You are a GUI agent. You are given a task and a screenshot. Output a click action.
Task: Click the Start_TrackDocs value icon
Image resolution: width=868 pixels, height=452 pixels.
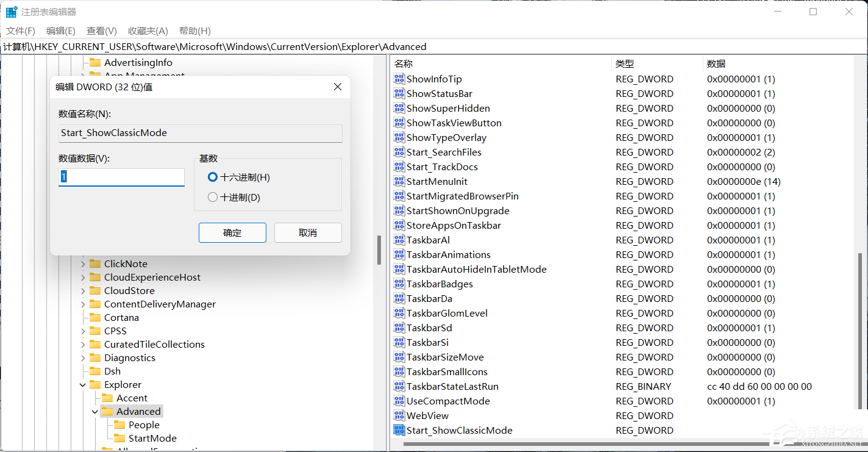(x=399, y=167)
